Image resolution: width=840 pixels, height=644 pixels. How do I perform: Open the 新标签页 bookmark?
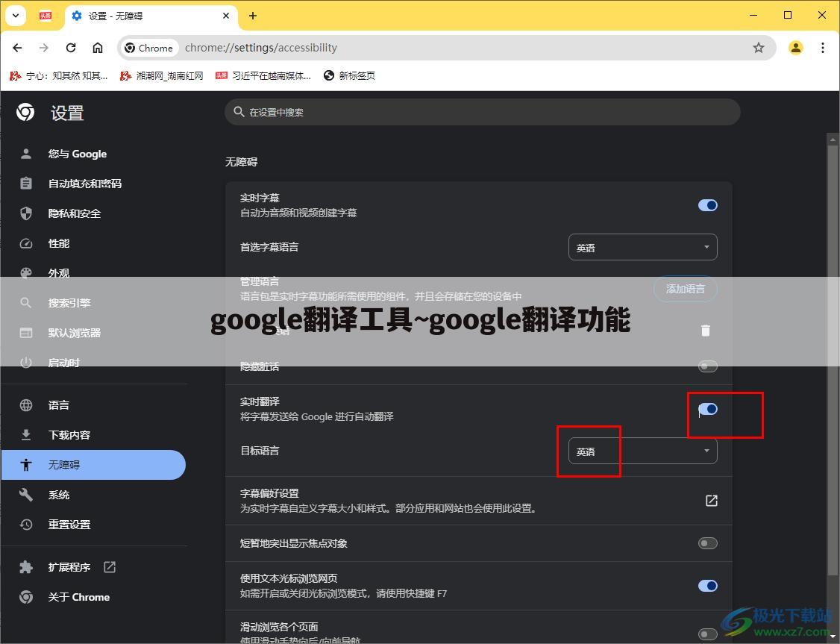[x=349, y=75]
